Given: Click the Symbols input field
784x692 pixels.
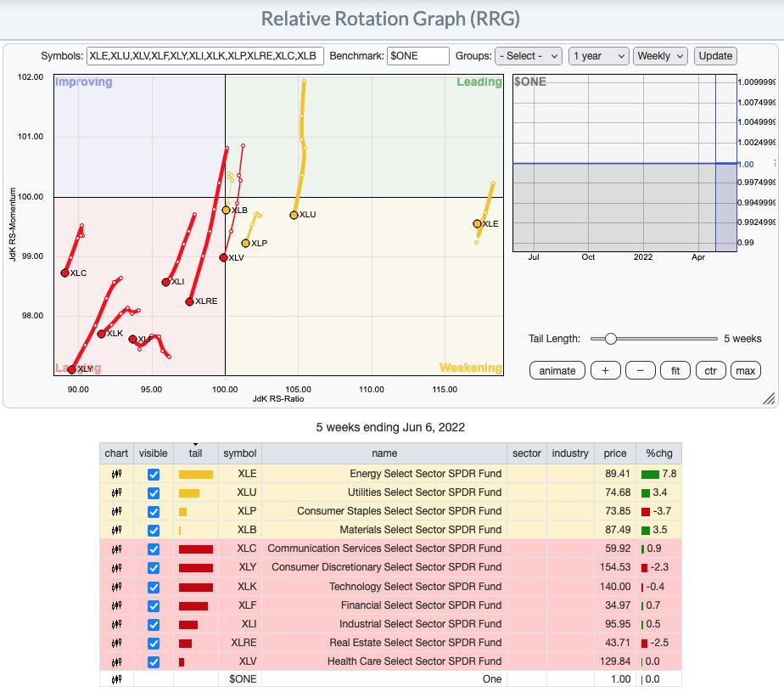Looking at the screenshot, I should pos(205,56).
